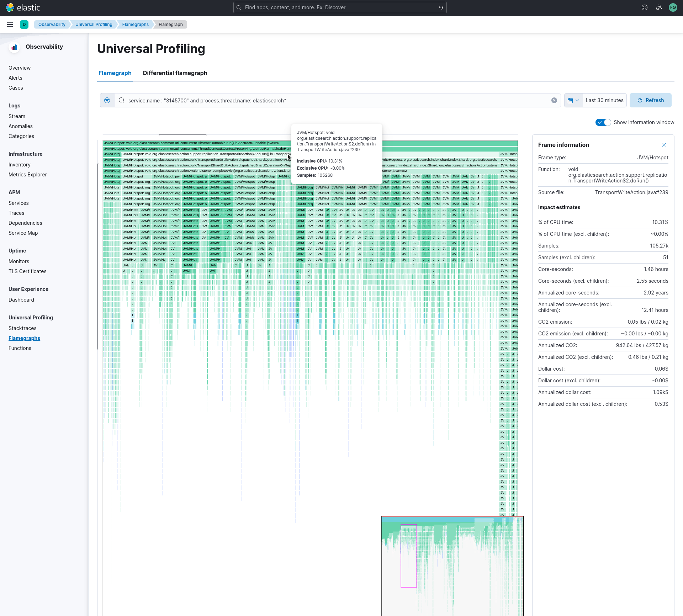Click the Universal Profiling breadcrumb
Viewport: 683px width, 616px height.
coord(94,25)
